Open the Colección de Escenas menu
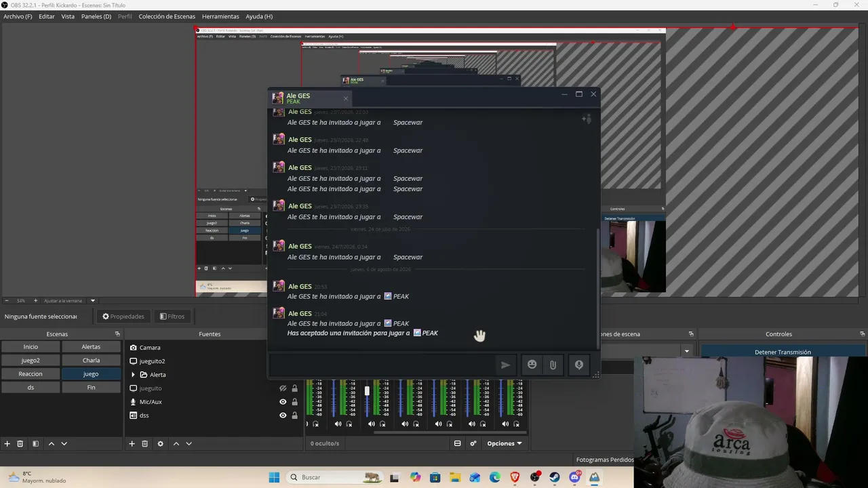 coord(167,16)
